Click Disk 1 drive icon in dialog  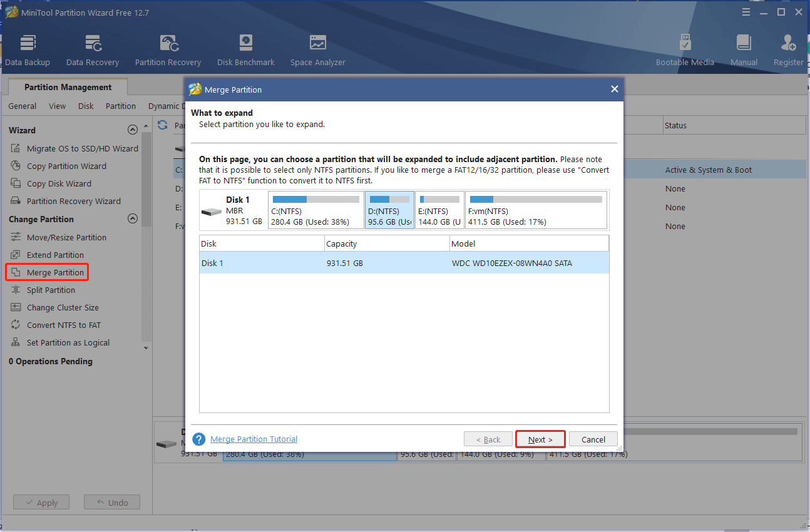pos(211,211)
